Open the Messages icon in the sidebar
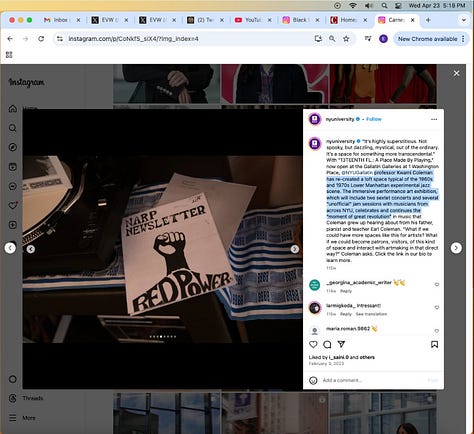The height and width of the screenshot is (434, 474). (13, 186)
